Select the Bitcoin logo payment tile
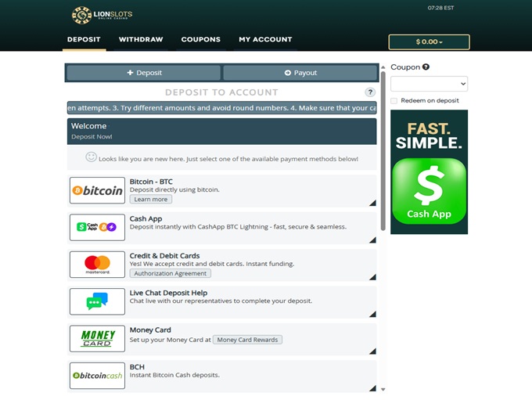The image size is (532, 400). (x=97, y=190)
